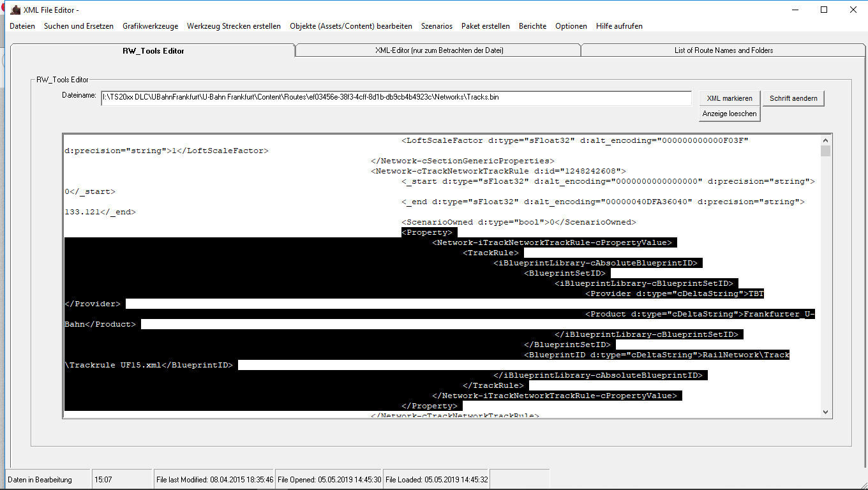Open Objekte (Assets/Content) bearbeiten menu
868x490 pixels.
pyautogui.click(x=351, y=26)
